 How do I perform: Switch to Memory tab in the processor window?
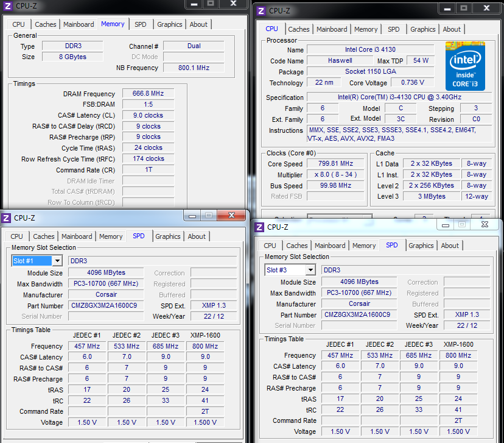coord(366,29)
